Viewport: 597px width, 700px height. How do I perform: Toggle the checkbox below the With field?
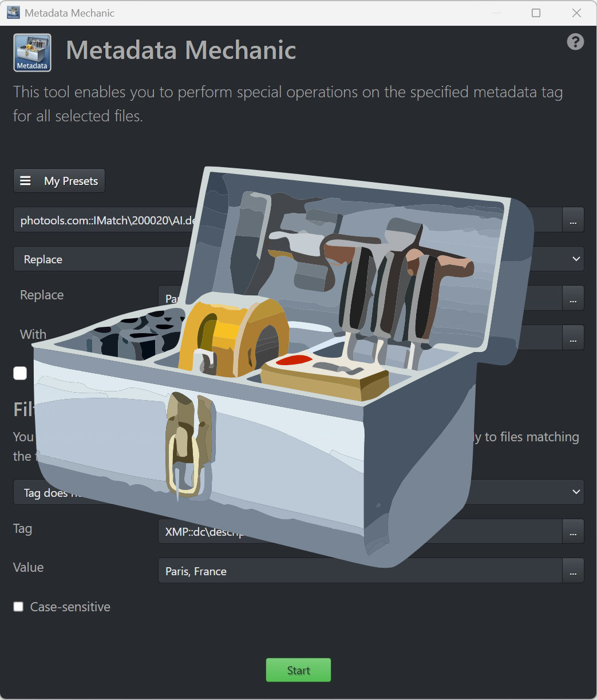[x=19, y=373]
